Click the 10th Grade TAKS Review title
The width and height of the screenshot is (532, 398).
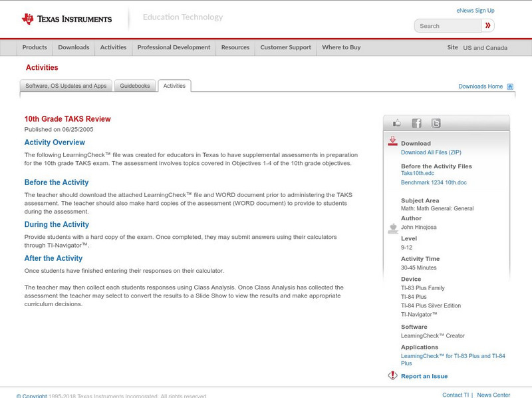click(68, 119)
